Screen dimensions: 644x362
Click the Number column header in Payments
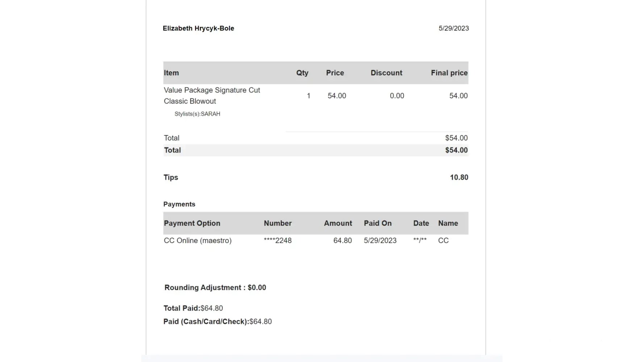[277, 223]
